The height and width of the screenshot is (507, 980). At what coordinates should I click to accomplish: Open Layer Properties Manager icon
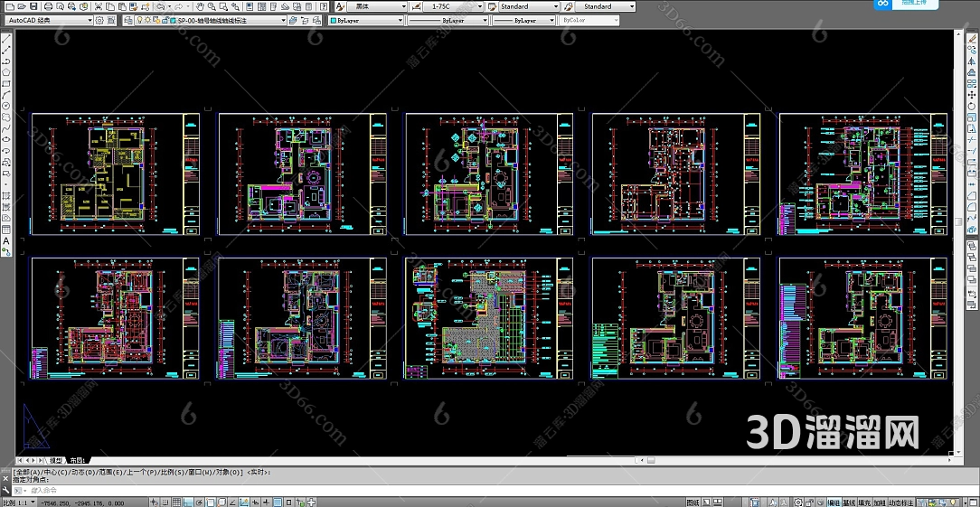(128, 21)
